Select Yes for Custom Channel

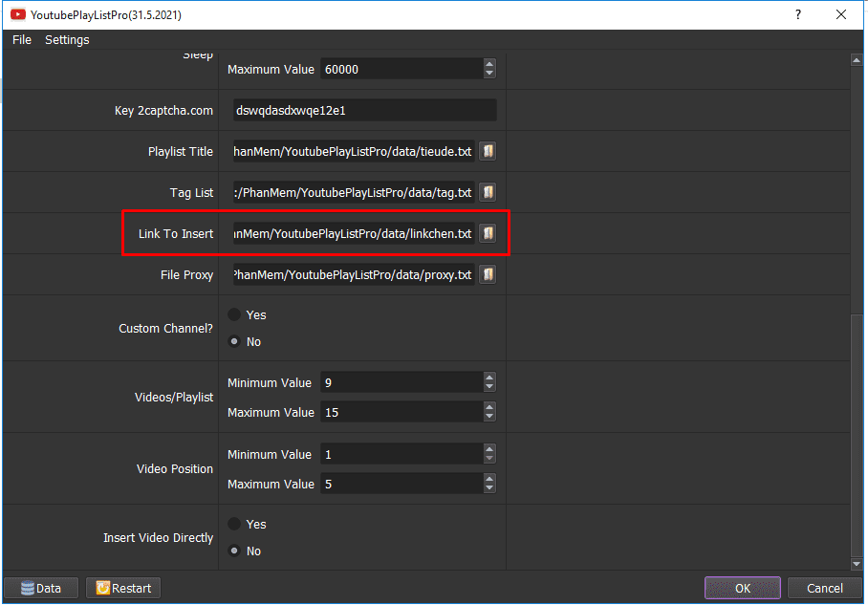(235, 314)
